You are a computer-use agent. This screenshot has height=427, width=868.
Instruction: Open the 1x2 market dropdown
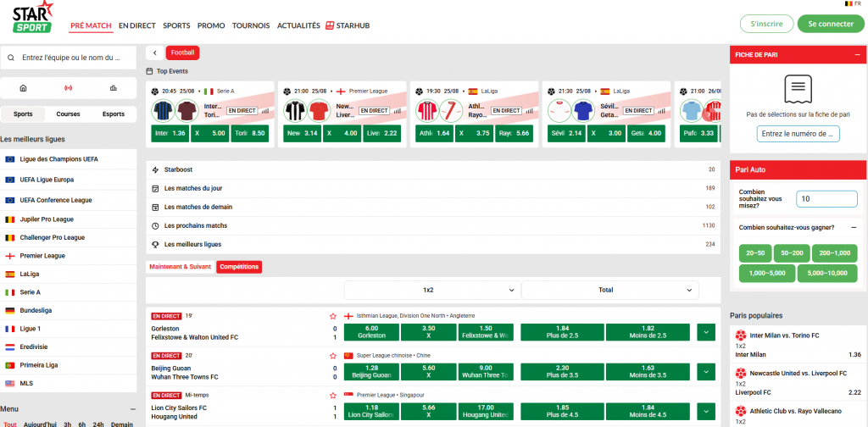431,290
